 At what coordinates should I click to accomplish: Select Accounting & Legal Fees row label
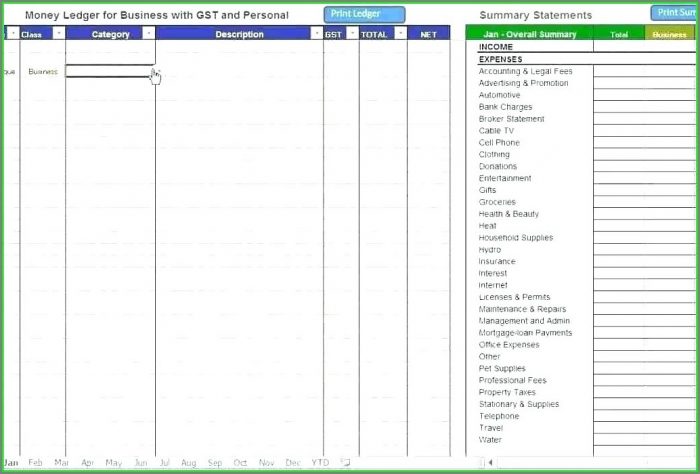click(x=525, y=71)
